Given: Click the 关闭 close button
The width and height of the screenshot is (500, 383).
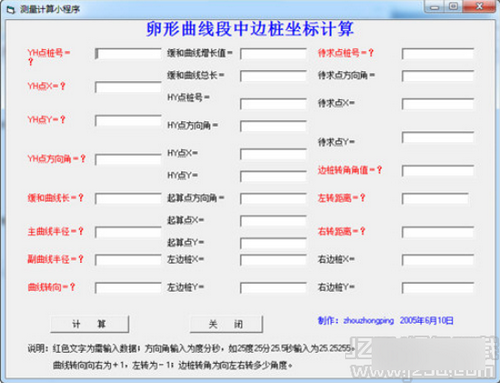Looking at the screenshot, I should [x=226, y=324].
